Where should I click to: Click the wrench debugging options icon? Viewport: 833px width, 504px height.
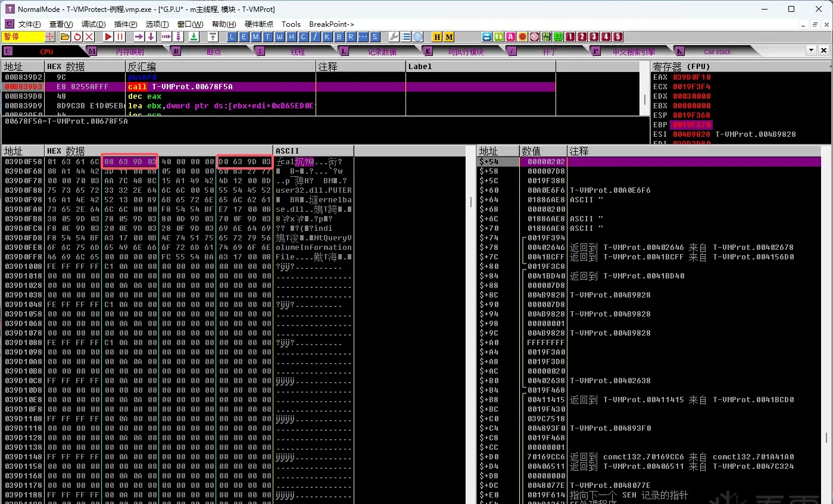(x=394, y=37)
